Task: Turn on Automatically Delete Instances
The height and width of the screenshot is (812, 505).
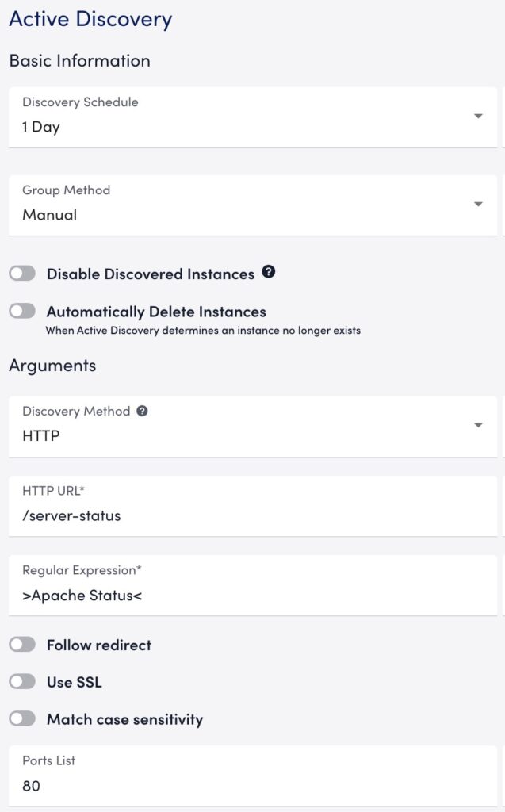Action: point(22,311)
